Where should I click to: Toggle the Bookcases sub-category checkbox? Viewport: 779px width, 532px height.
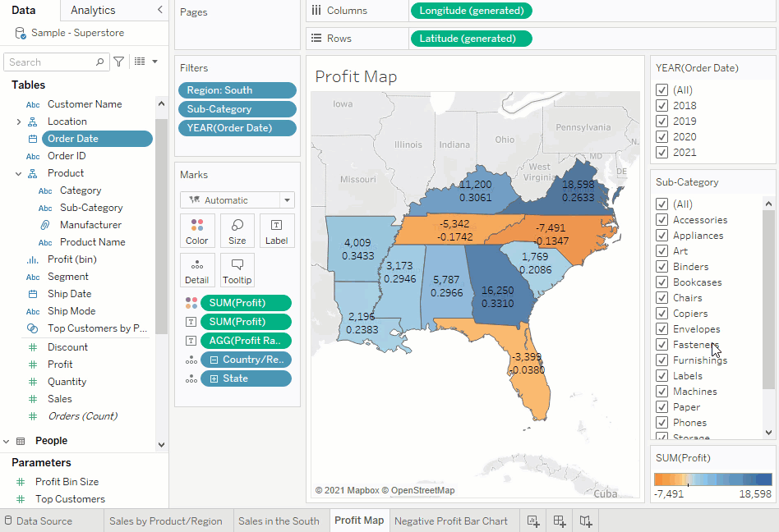point(662,282)
